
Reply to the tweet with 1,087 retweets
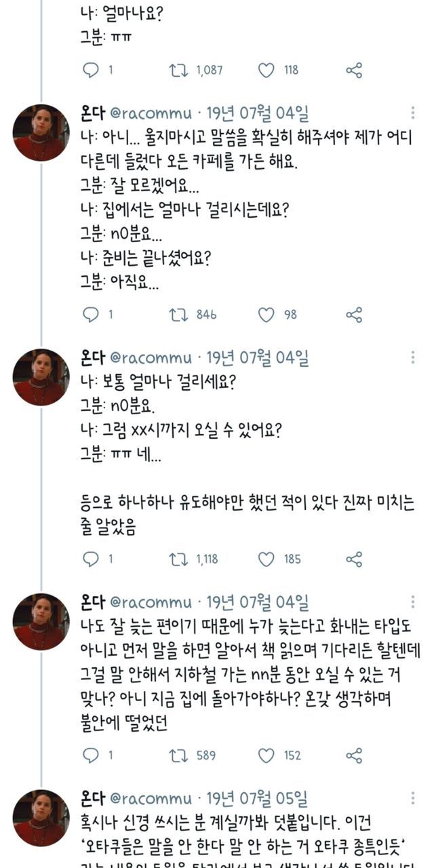[91, 70]
